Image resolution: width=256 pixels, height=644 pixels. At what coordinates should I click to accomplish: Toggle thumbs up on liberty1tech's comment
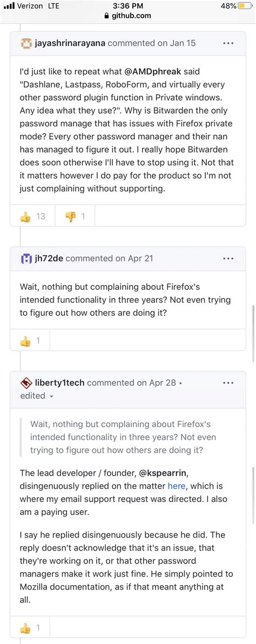pos(30,628)
